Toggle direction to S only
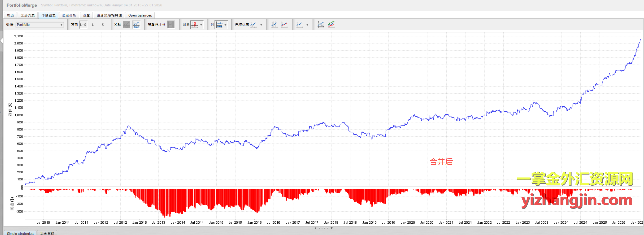Screen dimensions: 644x235 [103, 25]
